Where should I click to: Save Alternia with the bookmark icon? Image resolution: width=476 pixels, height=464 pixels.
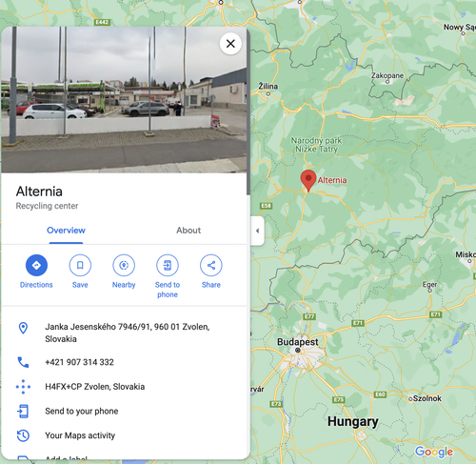tap(80, 265)
